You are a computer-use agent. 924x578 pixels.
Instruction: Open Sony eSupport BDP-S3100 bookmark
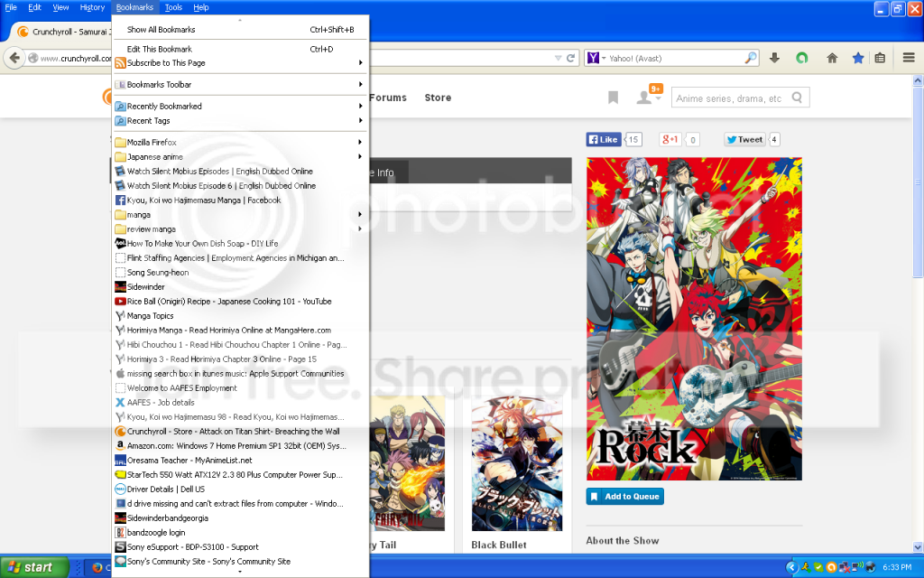point(240,546)
